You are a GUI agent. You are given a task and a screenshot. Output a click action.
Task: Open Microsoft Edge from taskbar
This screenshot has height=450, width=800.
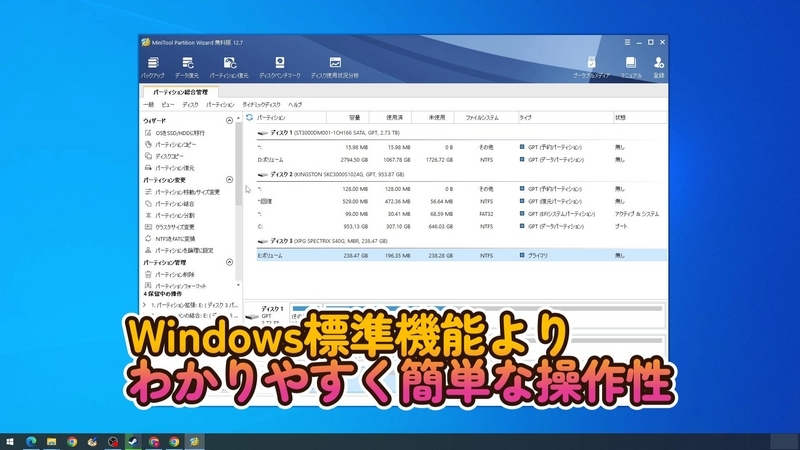coord(31,441)
